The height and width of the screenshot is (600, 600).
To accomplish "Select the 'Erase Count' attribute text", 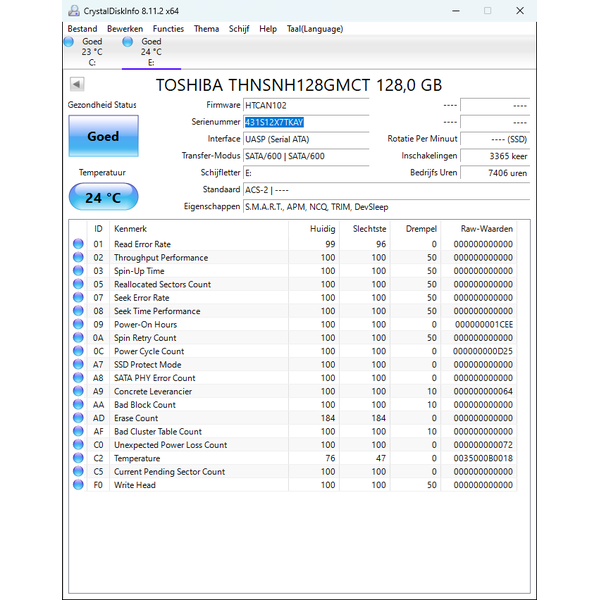I will coord(136,418).
